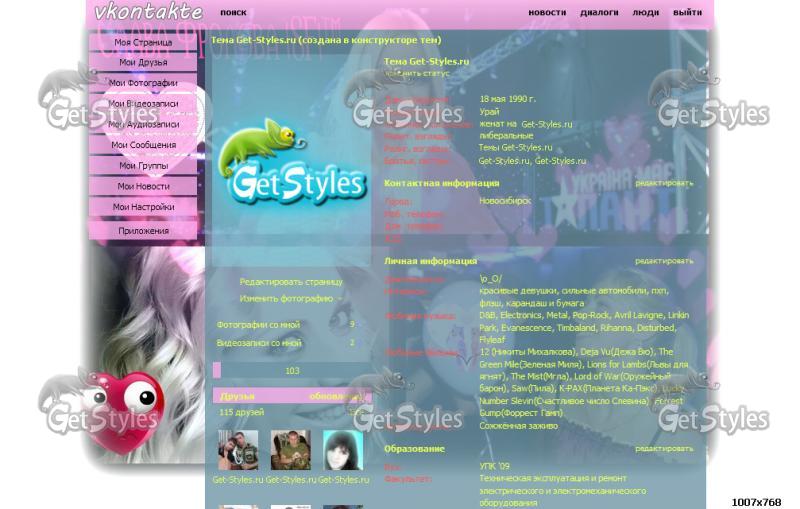800x509 pixels.
Task: Go to Моя Страница in sidebar
Action: pos(143,43)
